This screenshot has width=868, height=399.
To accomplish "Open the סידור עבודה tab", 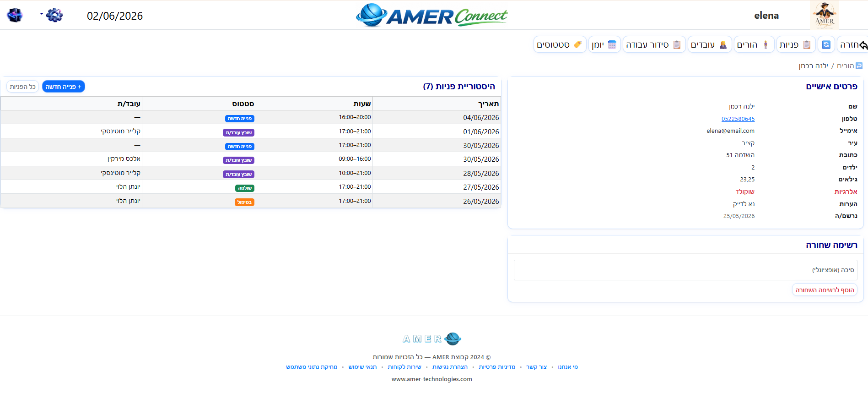I will pyautogui.click(x=654, y=44).
